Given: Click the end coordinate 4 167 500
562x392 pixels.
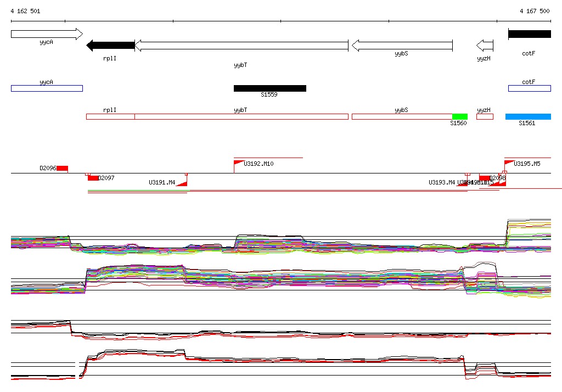Looking at the screenshot, I should click(535, 11).
